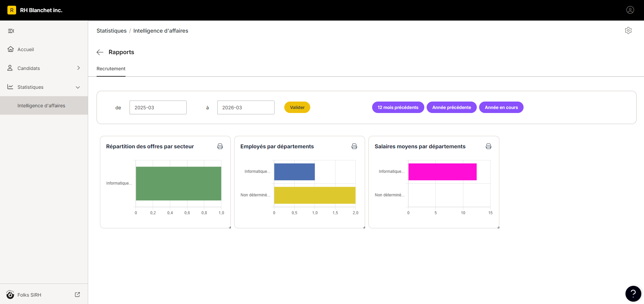This screenshot has height=304, width=644.
Task: Collapse the Statistiques menu chevron
Action: tap(78, 87)
